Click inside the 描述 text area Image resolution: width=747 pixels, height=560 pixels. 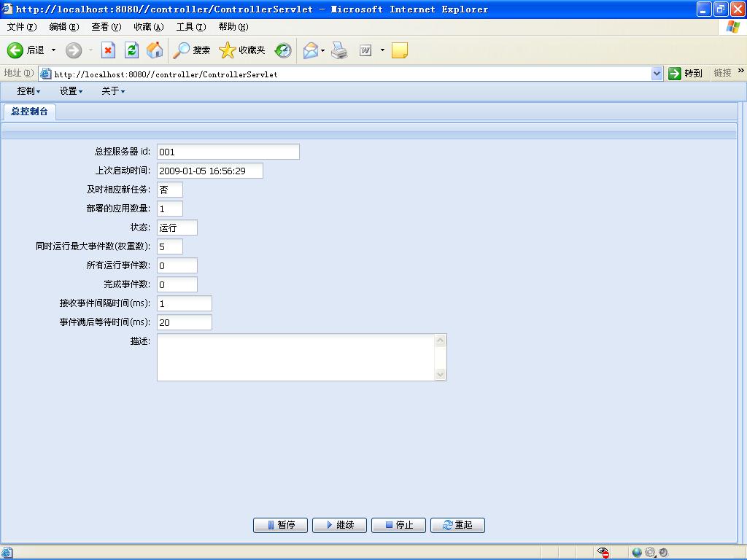[x=295, y=357]
